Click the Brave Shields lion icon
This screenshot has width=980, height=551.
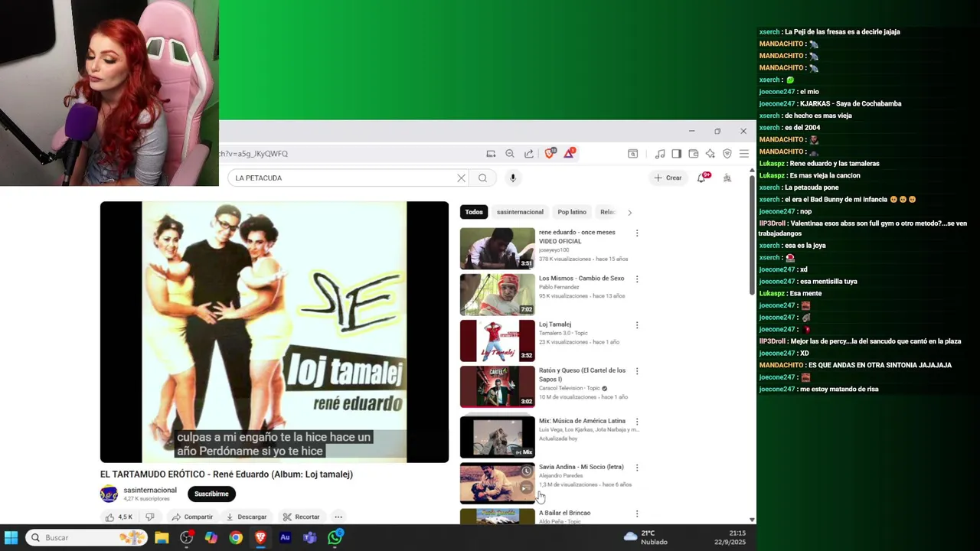pyautogui.click(x=550, y=153)
